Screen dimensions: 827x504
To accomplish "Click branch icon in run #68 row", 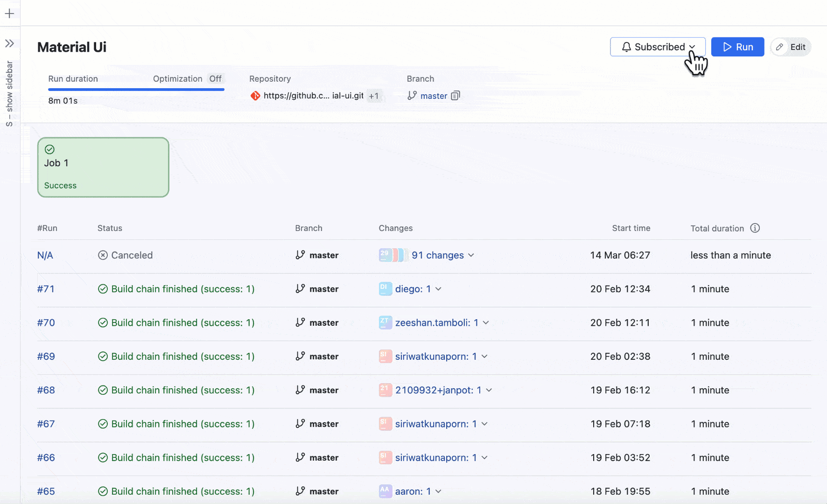I will tap(300, 390).
